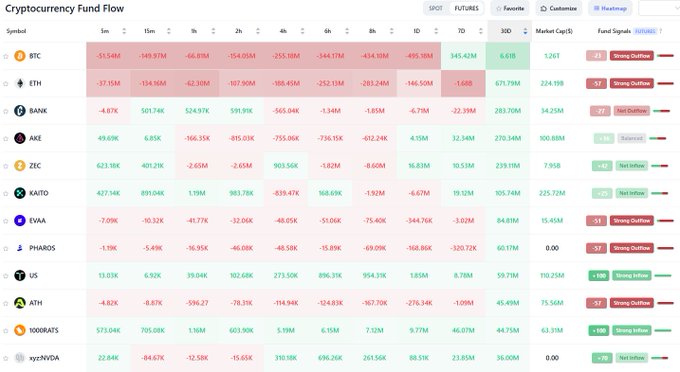Click the xyz:NVDA token icon

(x=20, y=358)
